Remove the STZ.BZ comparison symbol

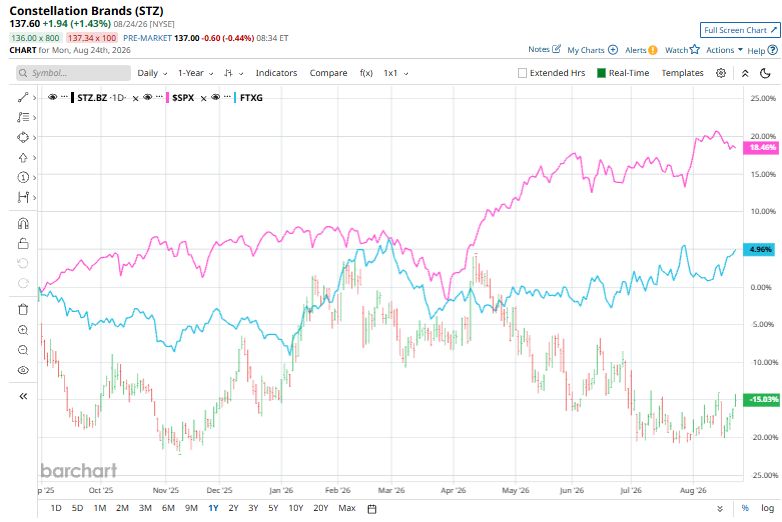135,98
